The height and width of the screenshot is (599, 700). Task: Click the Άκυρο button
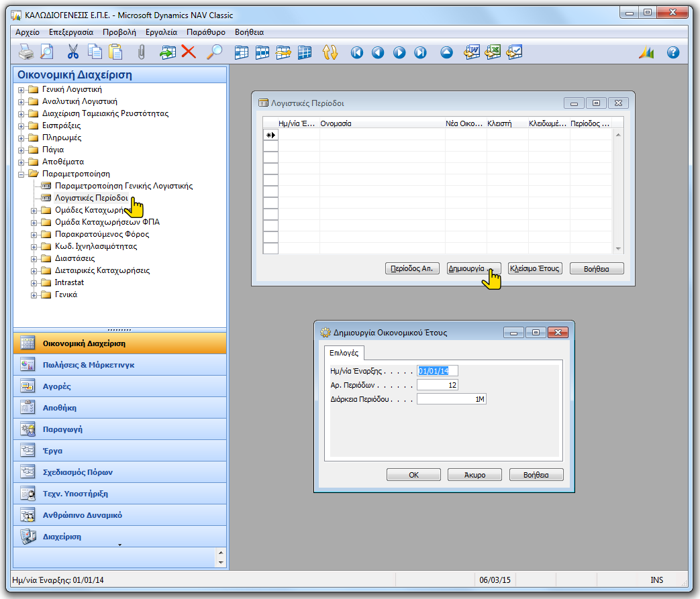click(474, 475)
